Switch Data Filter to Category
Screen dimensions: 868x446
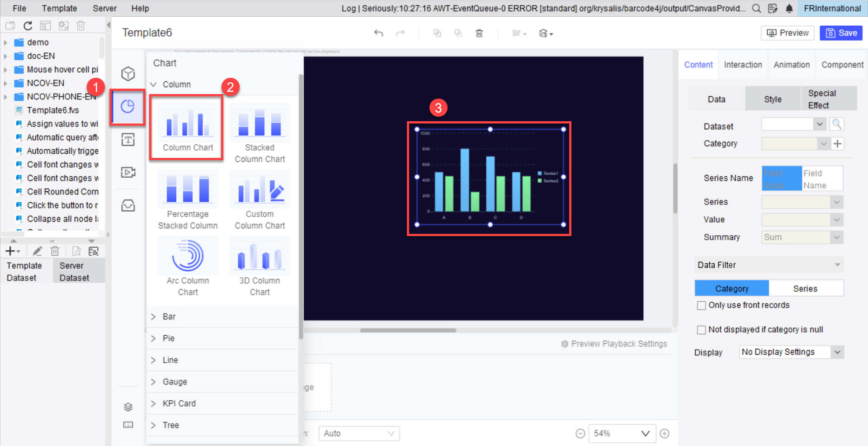point(732,289)
